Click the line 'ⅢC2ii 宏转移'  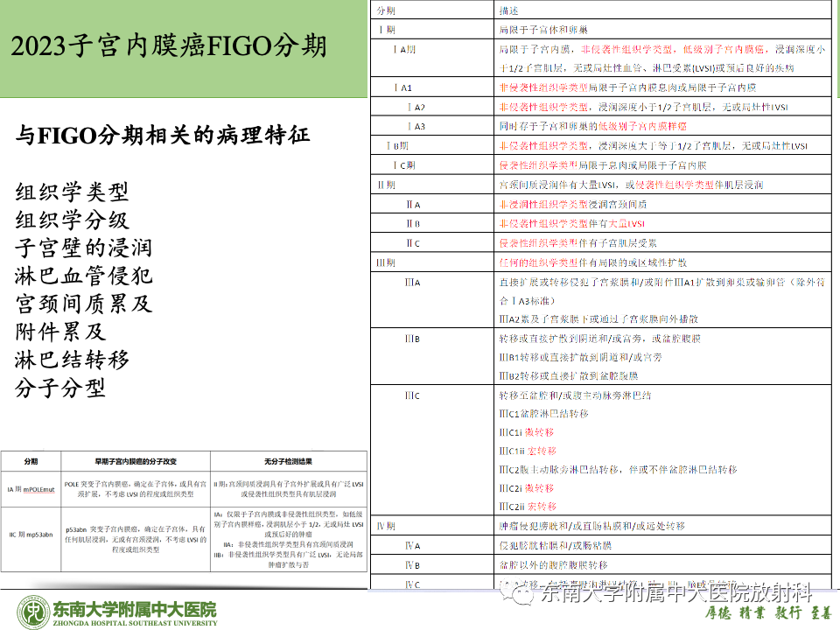click(528, 507)
